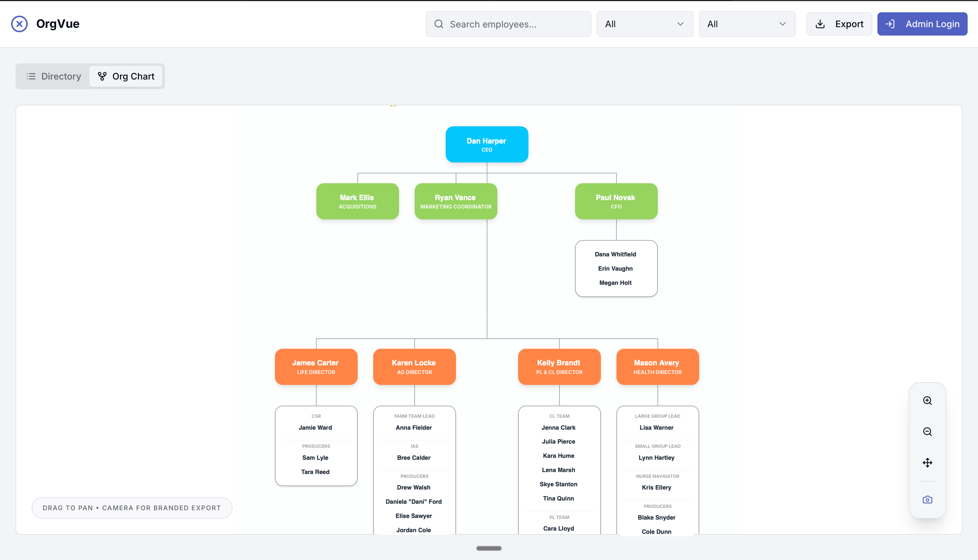Click Elise Sawyer in AG producers
Screen dimensions: 978x560
[414, 516]
